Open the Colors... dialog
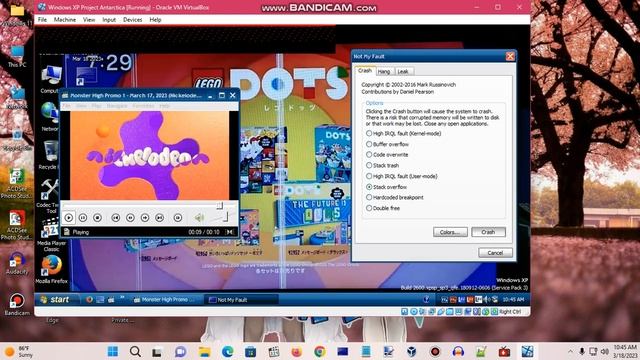This screenshot has width=640, height=360. click(450, 232)
